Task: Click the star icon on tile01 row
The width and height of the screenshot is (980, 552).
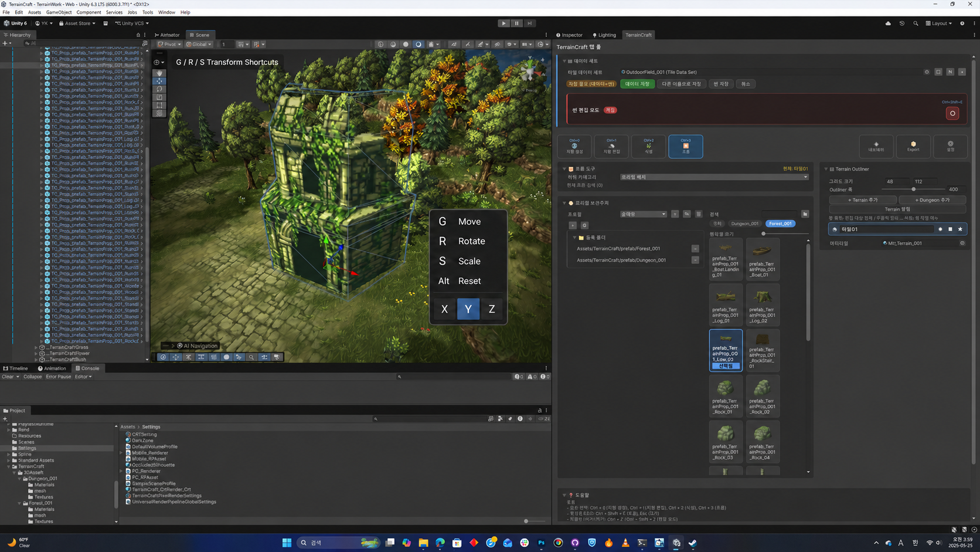Action: (960, 229)
